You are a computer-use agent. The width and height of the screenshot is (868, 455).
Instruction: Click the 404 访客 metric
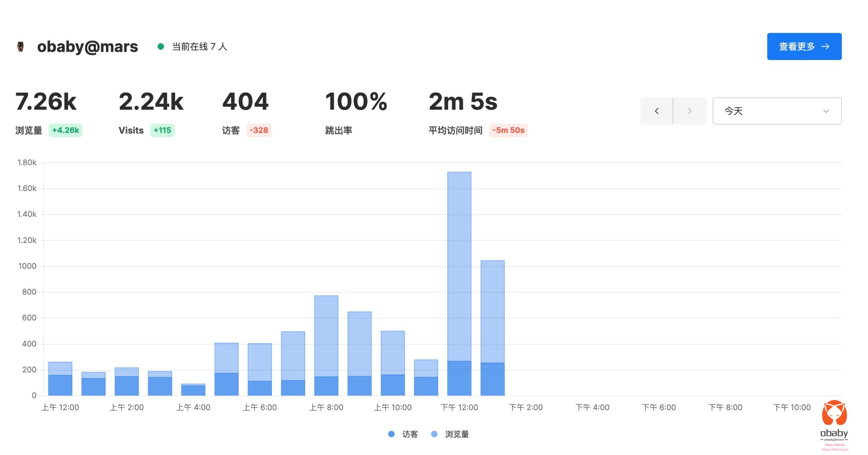pyautogui.click(x=245, y=102)
